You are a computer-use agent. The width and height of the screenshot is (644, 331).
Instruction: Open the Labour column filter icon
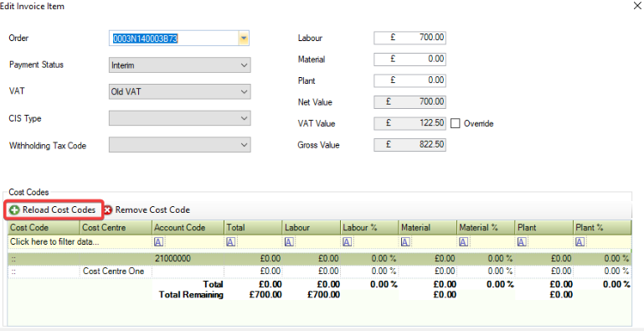[289, 242]
